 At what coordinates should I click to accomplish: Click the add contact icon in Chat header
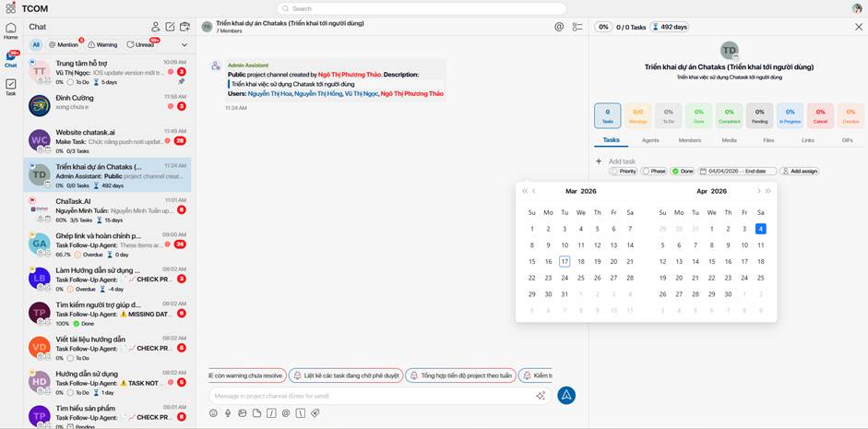click(x=156, y=27)
